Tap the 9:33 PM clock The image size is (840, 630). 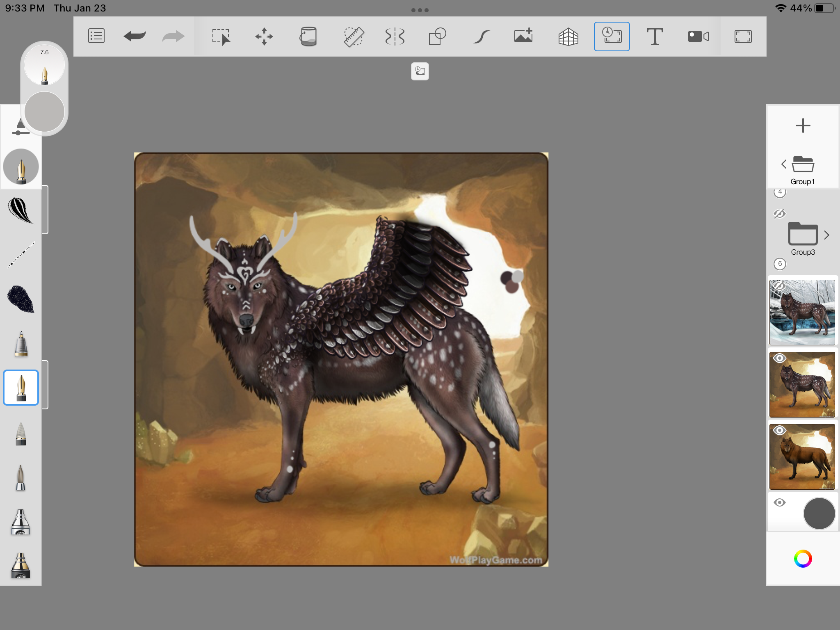pos(25,8)
